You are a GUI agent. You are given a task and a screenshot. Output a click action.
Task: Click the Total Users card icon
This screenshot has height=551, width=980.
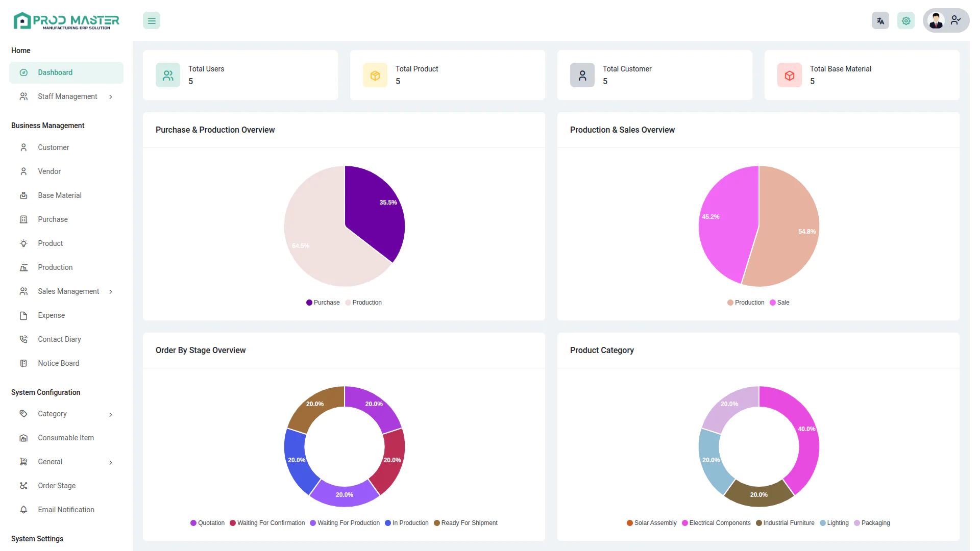168,76
